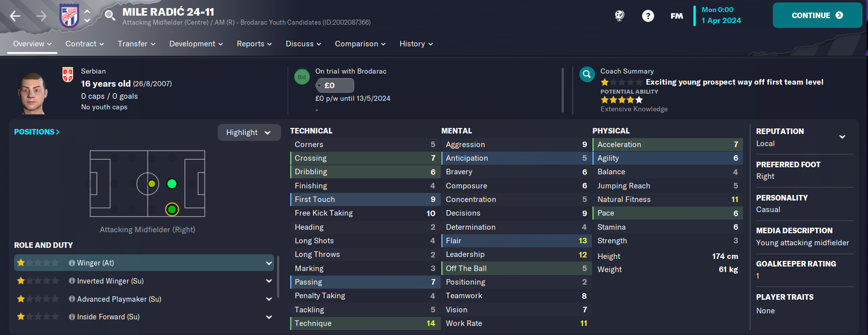Screen dimensions: 868x335
Task: Open the Transfer menu
Action: [137, 44]
